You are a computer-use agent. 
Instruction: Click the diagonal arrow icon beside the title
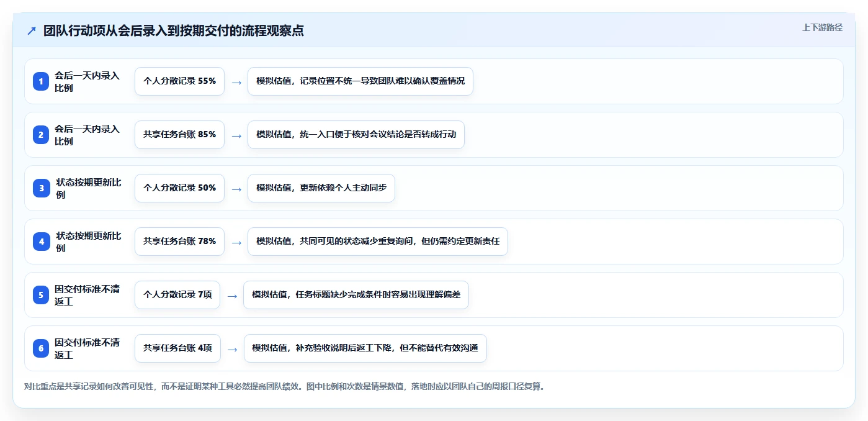coord(32,31)
